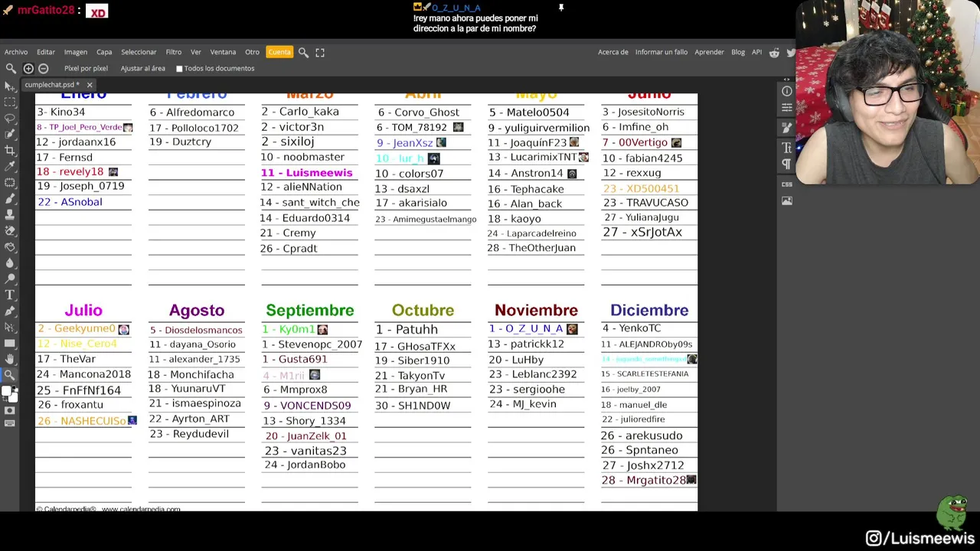
Task: Select the Spot Healing tool
Action: (10, 183)
